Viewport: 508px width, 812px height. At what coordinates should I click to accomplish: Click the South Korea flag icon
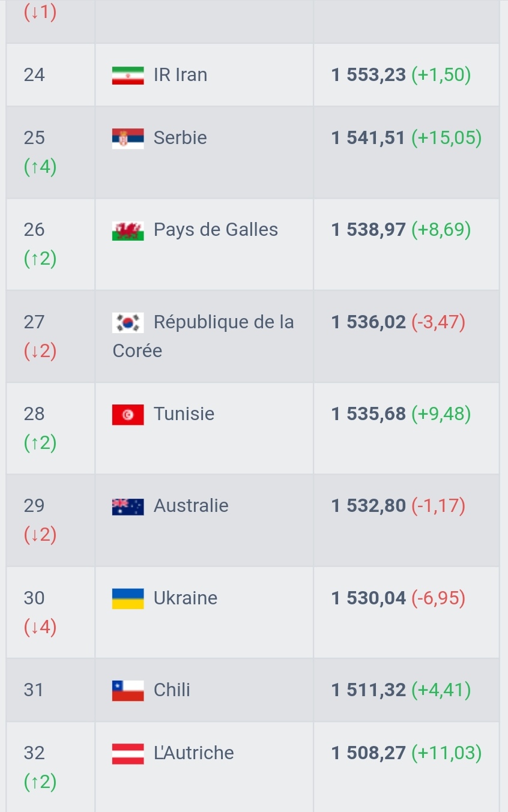pos(128,322)
